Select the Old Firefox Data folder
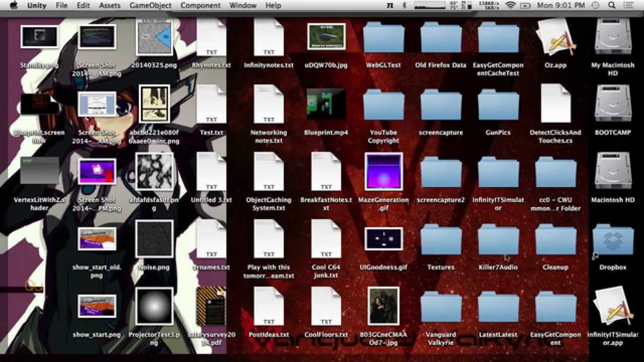This screenshot has height=362, width=644. click(441, 37)
